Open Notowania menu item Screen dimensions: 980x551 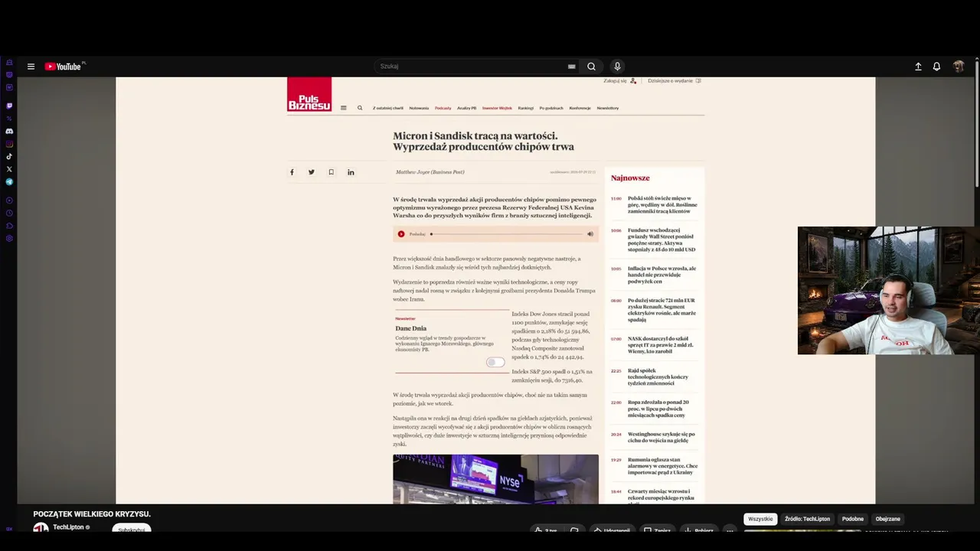click(419, 108)
